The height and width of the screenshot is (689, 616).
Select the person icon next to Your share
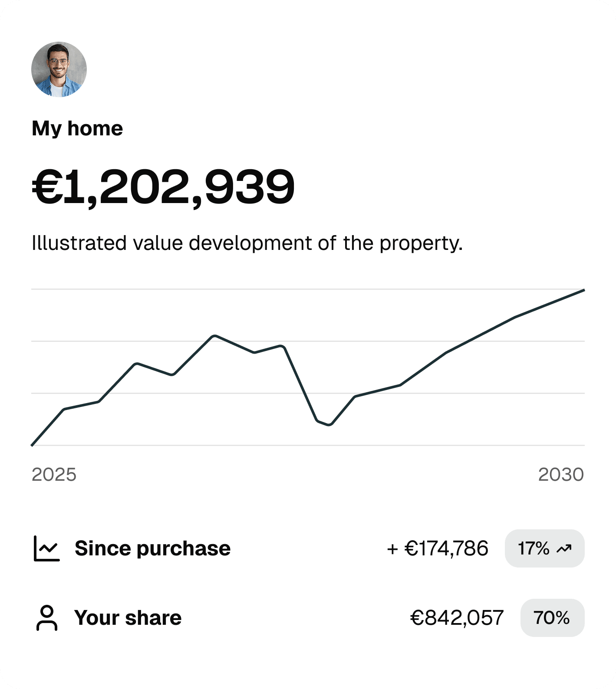(46, 617)
